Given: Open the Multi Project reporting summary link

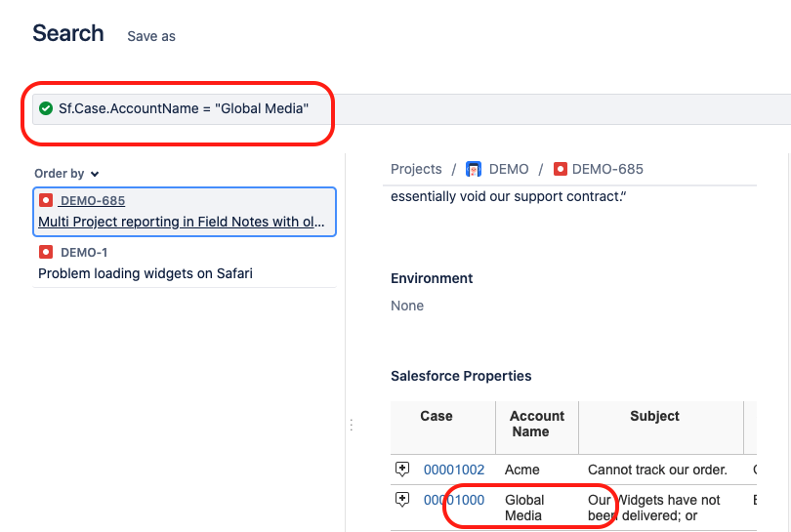Looking at the screenshot, I should tap(182, 222).
